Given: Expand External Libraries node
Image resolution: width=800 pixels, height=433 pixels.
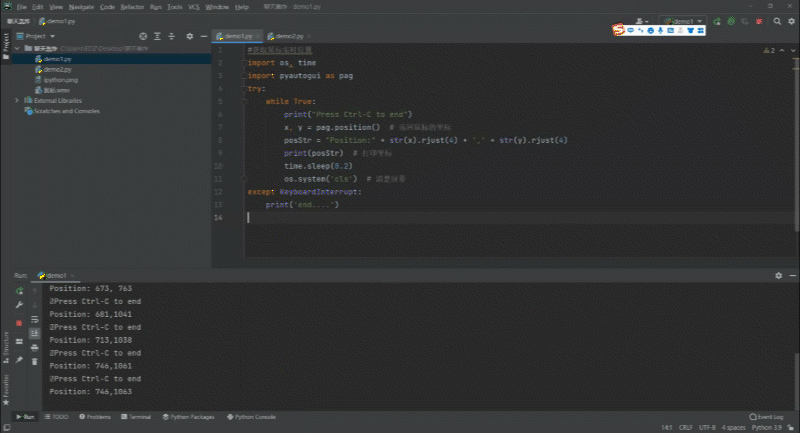Looking at the screenshot, I should [17, 100].
